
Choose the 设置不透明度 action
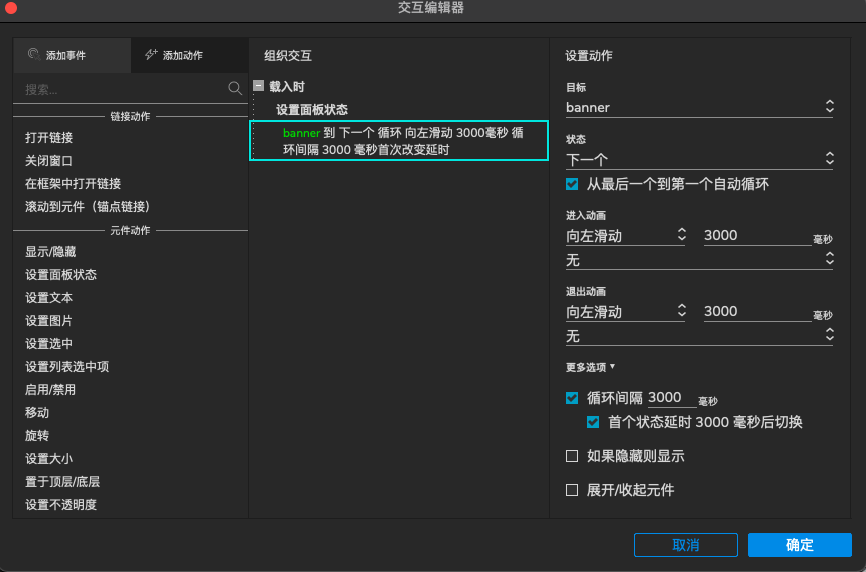click(61, 505)
